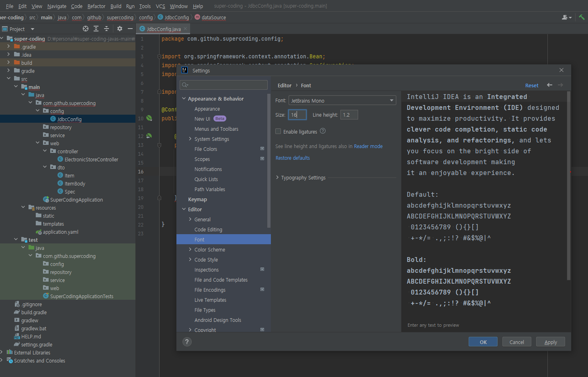Click the Spring bean gutter icon on line 10
The image size is (588, 377).
coord(149,118)
